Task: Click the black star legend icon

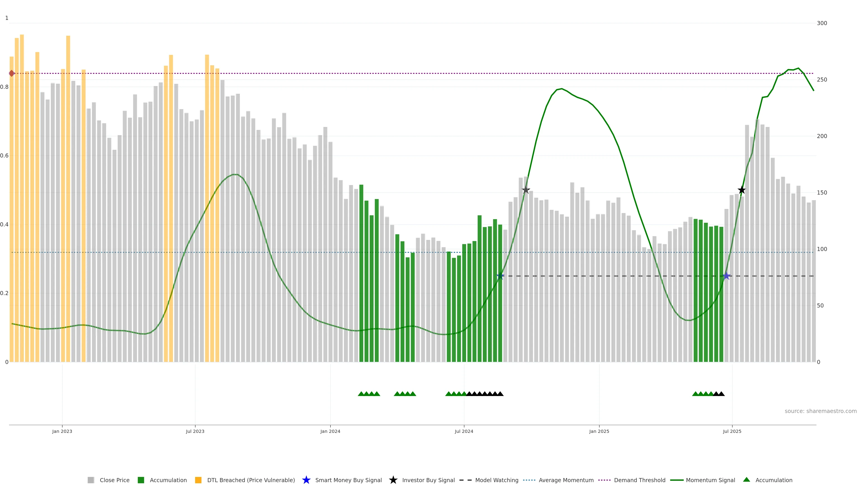Action: pyautogui.click(x=393, y=480)
